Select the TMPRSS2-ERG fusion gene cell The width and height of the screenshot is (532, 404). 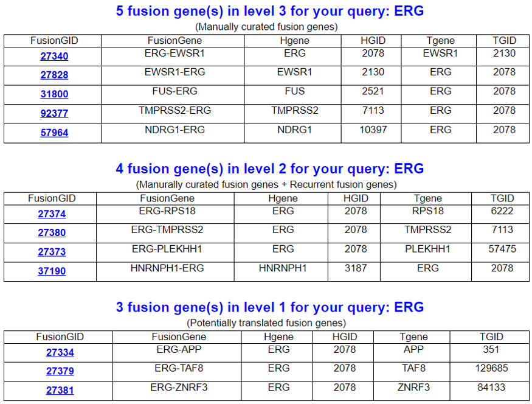(x=173, y=111)
